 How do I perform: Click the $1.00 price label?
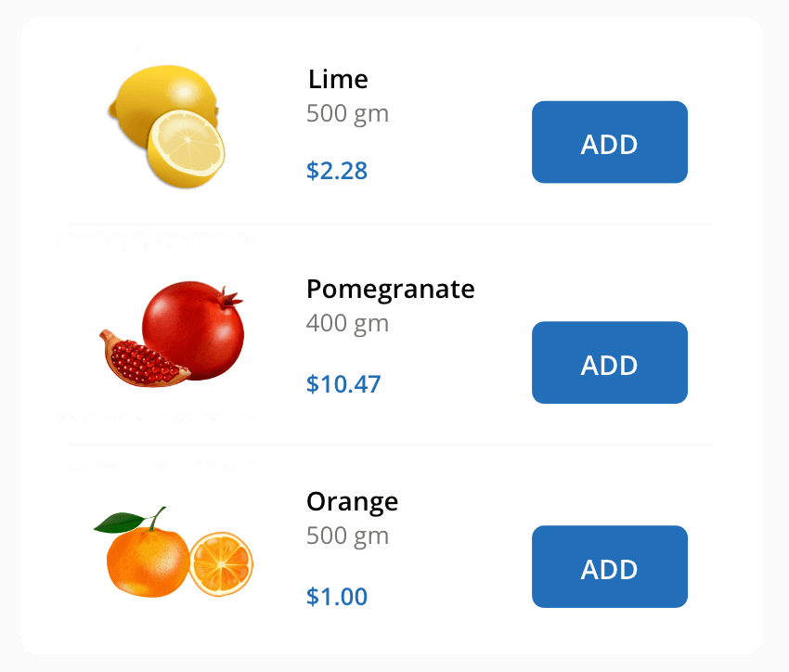coord(337,597)
